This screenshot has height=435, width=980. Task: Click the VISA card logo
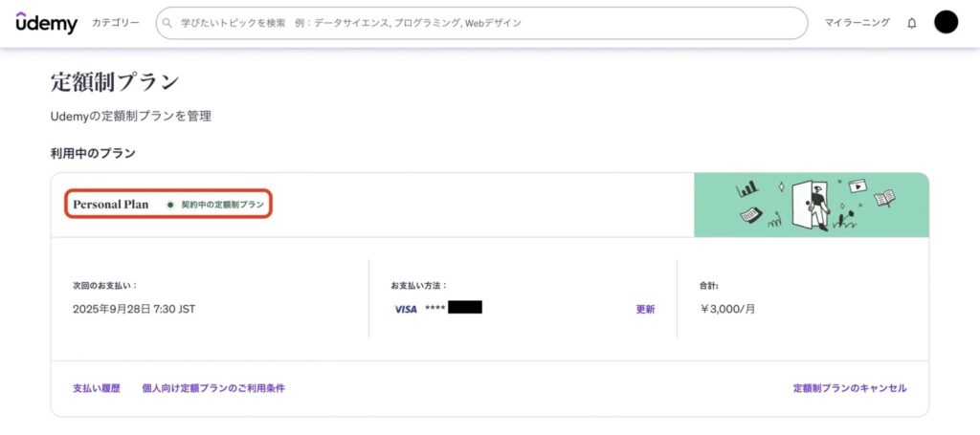click(405, 310)
